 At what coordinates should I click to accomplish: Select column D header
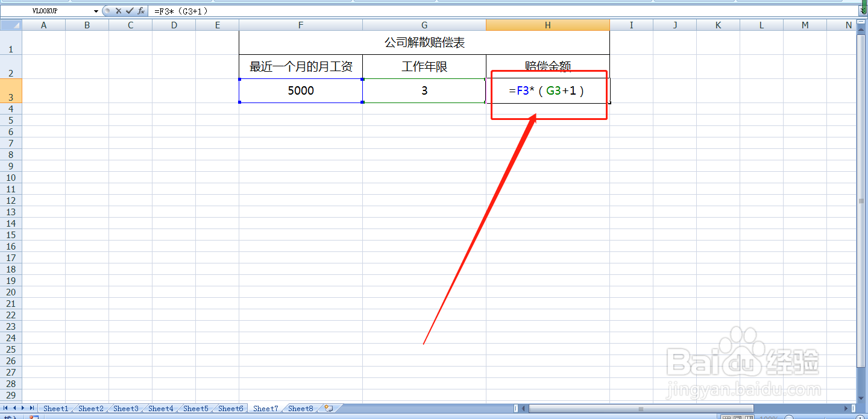pos(174,25)
